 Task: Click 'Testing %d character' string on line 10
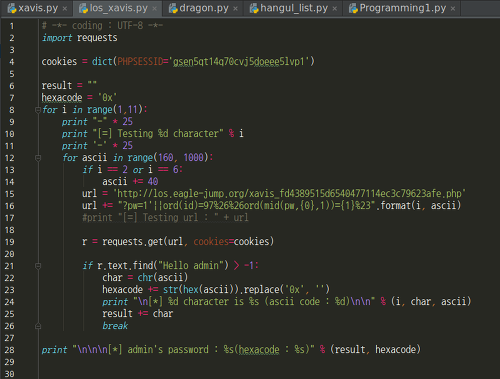pyautogui.click(x=159, y=134)
